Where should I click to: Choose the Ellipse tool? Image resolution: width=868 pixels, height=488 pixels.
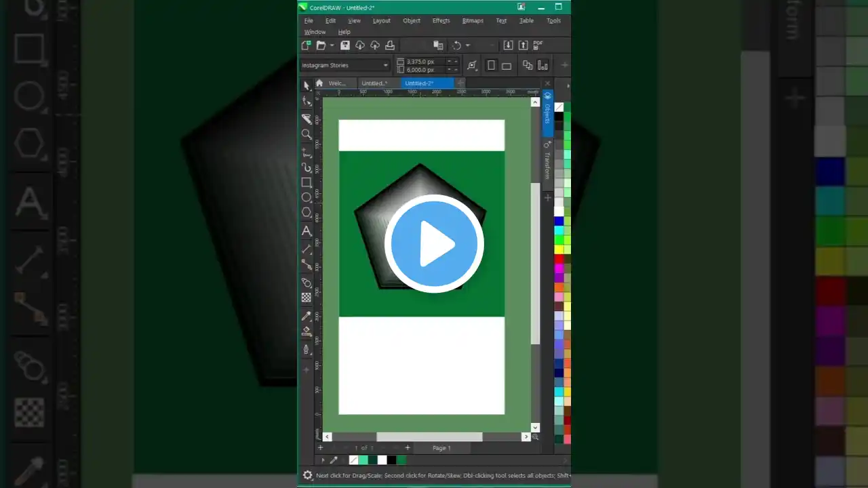tap(307, 198)
